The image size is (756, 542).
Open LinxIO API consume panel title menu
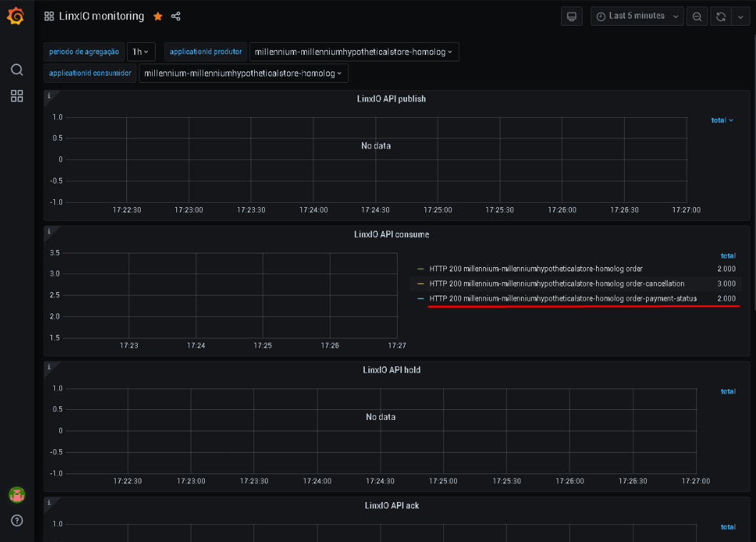pyautogui.click(x=391, y=234)
